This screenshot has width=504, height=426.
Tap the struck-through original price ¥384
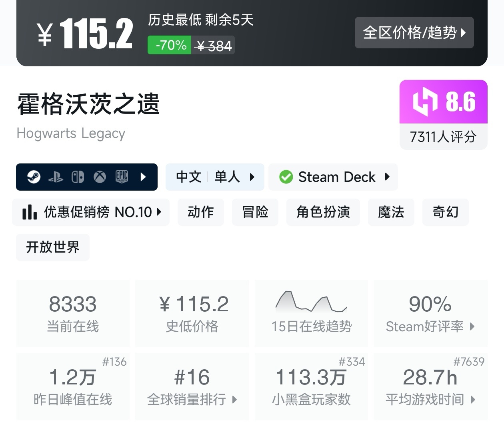[213, 46]
